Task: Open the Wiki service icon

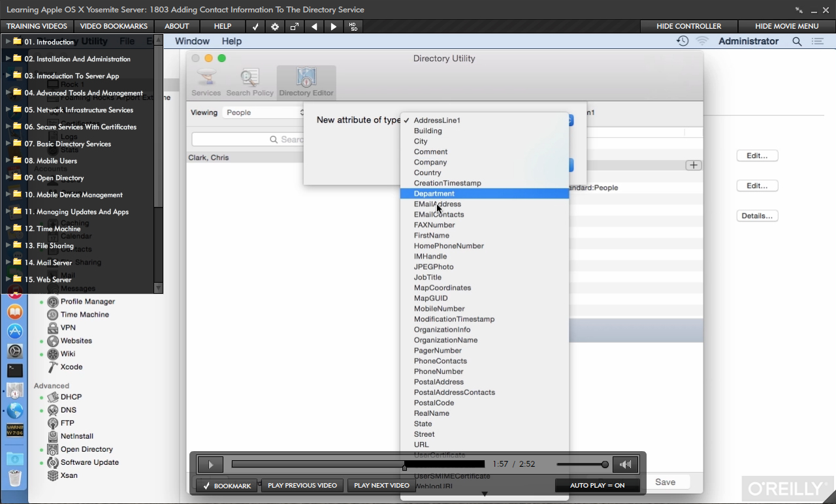Action: (x=53, y=354)
